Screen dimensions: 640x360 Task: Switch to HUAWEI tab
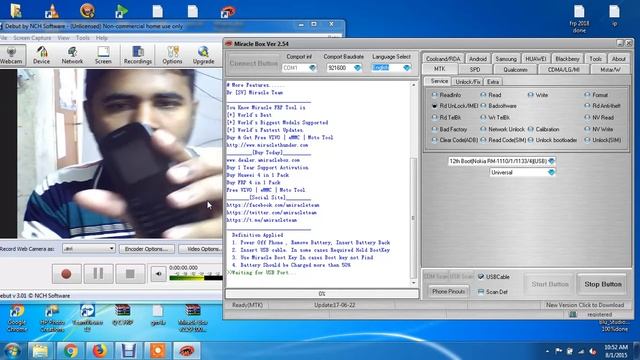point(536,59)
